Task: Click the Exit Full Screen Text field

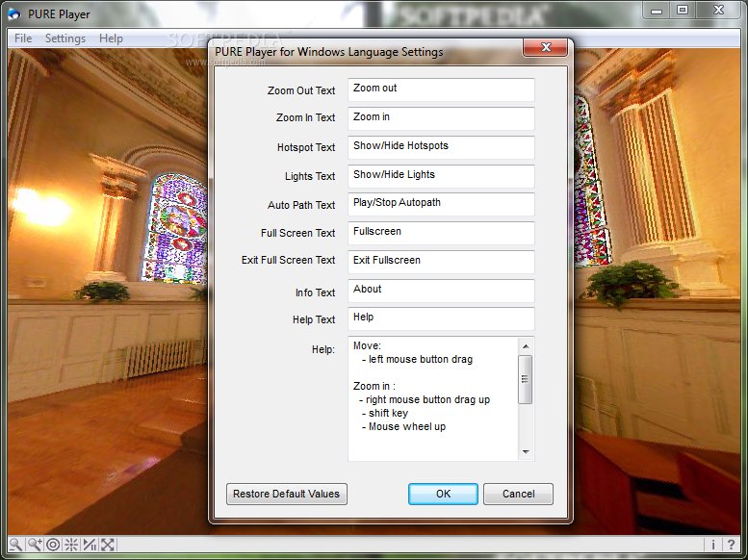Action: 441,262
